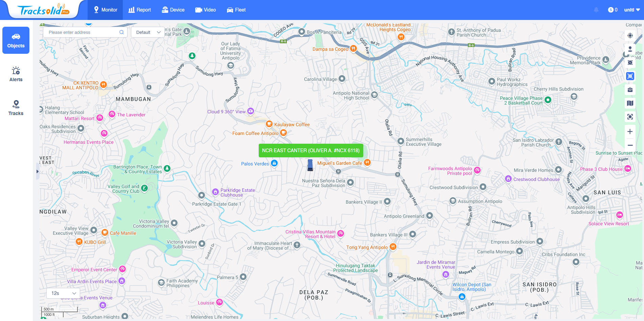The height and width of the screenshot is (321, 644).
Task: Click the street view pin icon
Action: point(630,49)
